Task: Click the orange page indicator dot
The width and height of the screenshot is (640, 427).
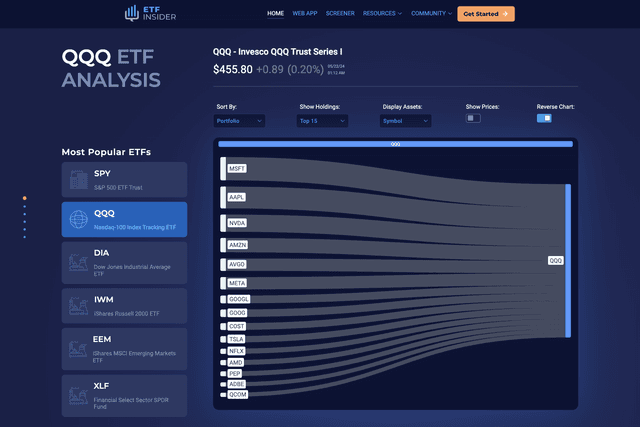Action: 24,198
